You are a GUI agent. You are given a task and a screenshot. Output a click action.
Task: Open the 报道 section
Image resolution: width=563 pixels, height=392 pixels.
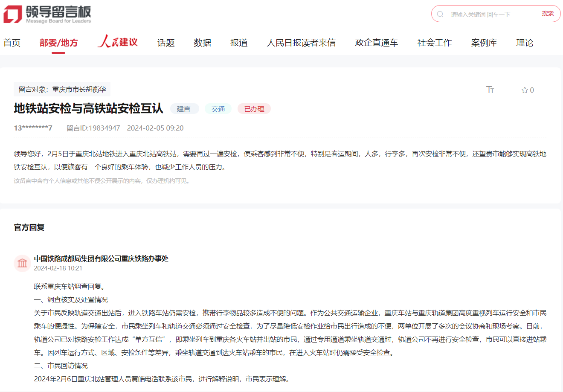tap(239, 42)
